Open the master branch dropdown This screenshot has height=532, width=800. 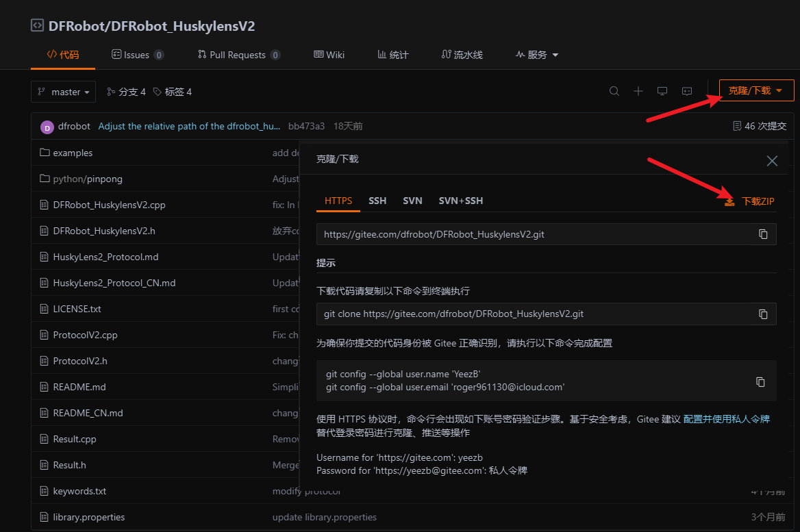coord(63,92)
